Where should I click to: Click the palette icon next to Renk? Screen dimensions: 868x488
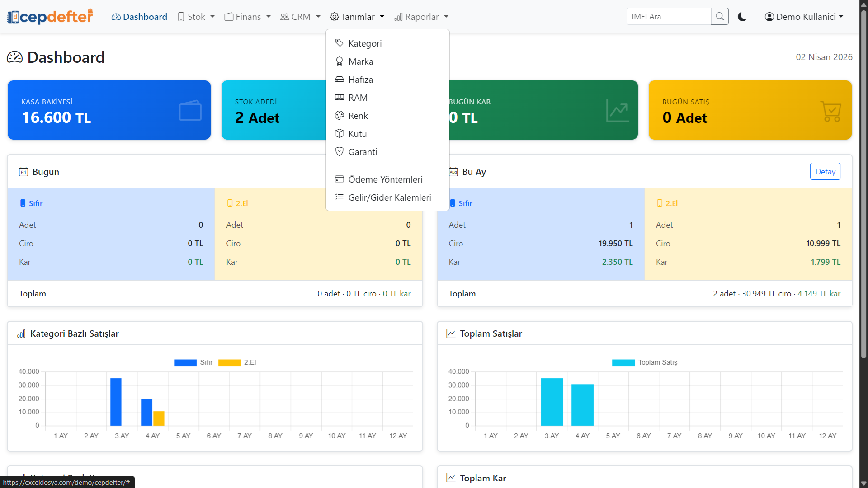coord(339,116)
